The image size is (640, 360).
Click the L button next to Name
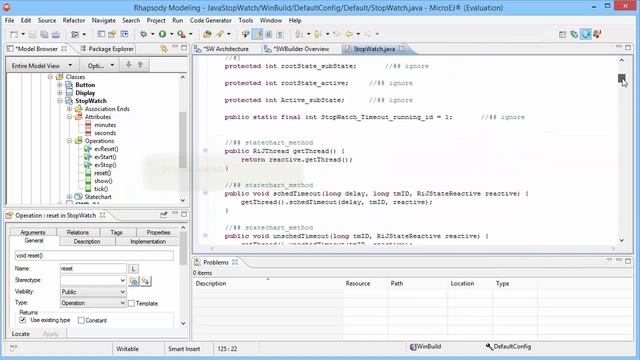[133, 269]
